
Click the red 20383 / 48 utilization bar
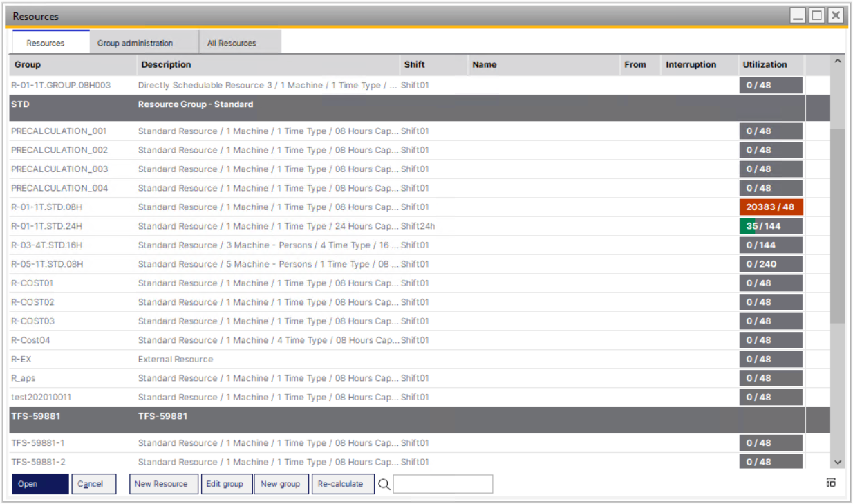[771, 207]
